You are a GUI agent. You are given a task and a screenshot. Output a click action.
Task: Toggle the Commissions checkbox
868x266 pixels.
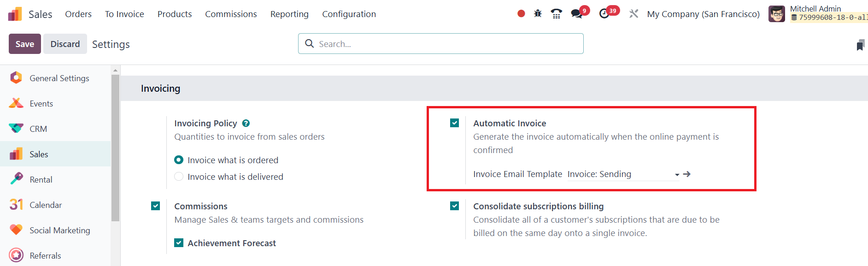pyautogui.click(x=156, y=206)
